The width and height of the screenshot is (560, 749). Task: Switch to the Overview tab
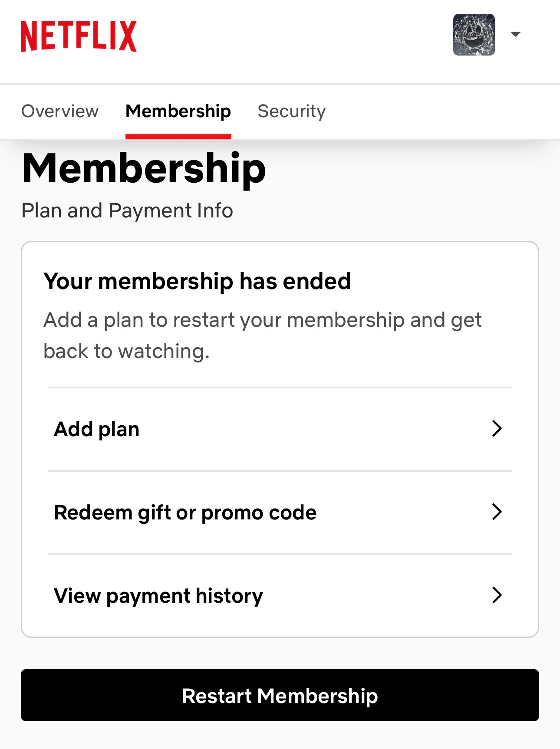[x=60, y=111]
